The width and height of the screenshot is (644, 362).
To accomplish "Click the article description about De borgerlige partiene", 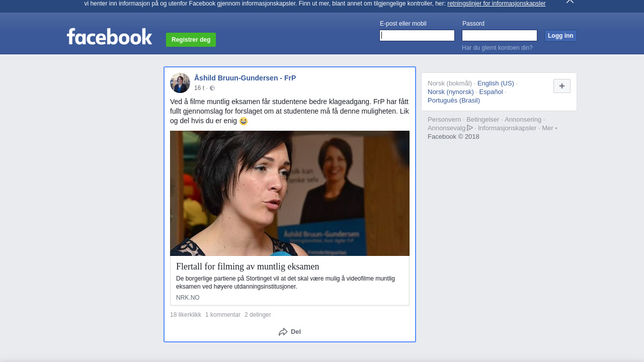I will pyautogui.click(x=286, y=283).
